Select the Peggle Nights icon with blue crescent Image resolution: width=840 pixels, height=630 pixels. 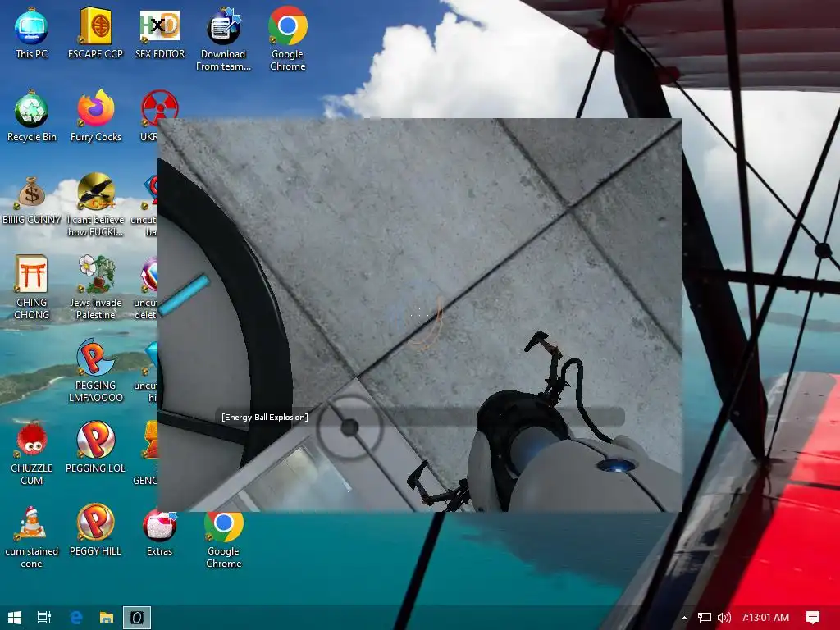95,371
